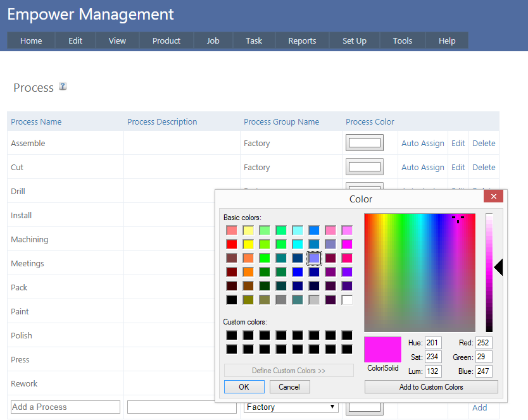
Task: Click the Cancel button in Color dialog
Action: pos(289,387)
